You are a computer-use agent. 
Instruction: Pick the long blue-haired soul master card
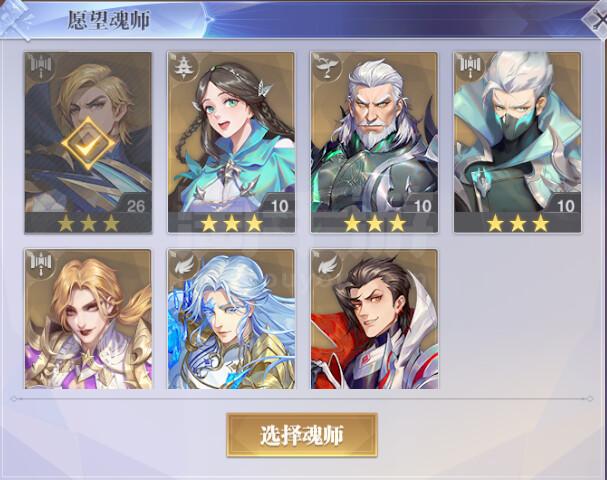click(x=231, y=319)
